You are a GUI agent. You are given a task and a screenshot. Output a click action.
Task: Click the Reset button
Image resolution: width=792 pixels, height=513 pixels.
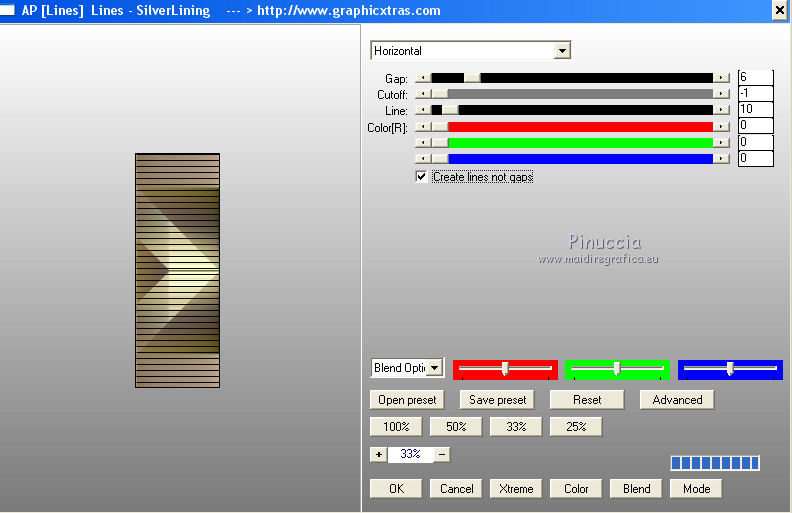tap(587, 400)
